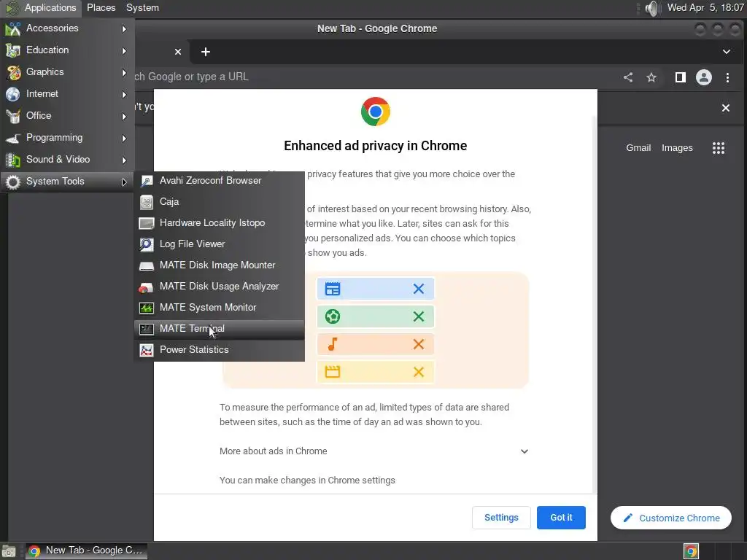This screenshot has height=560, width=747.
Task: Click the Programming category icon
Action: (x=13, y=138)
